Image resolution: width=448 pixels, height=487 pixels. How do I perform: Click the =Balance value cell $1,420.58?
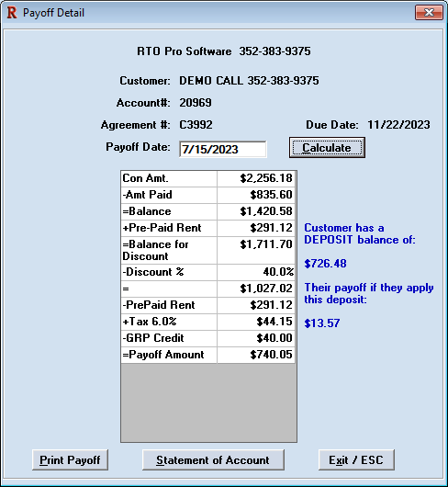click(x=256, y=211)
